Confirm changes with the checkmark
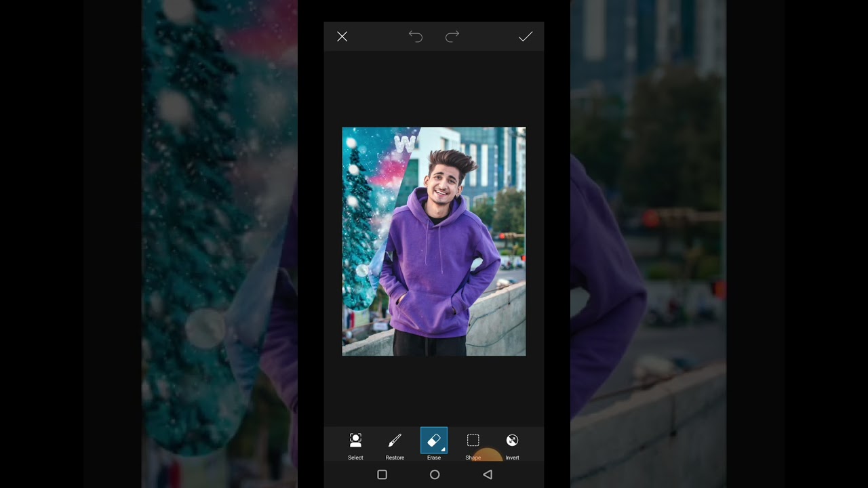 [526, 37]
